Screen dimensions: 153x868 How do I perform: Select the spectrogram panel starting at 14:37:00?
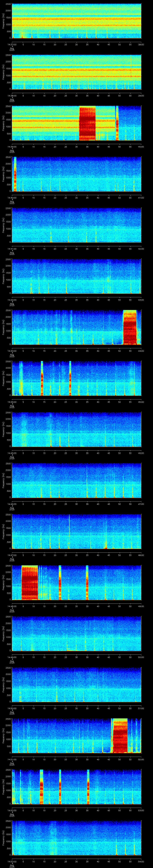pyautogui.click(x=77, y=21)
